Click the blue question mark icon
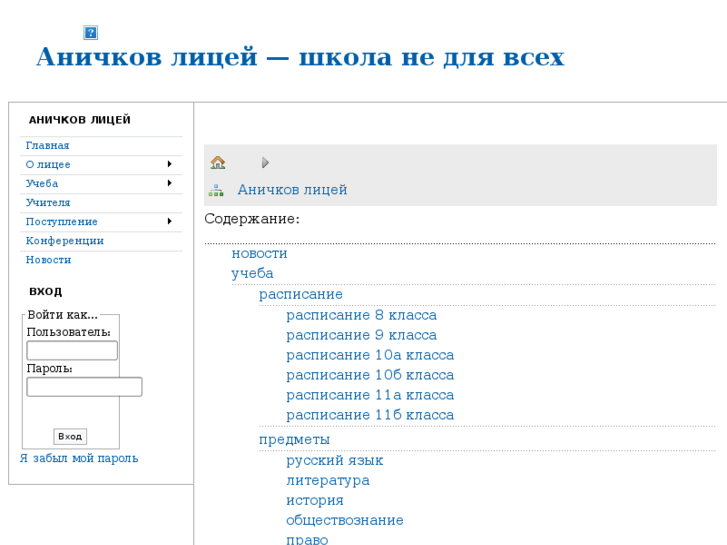727x545 pixels. pyautogui.click(x=90, y=33)
